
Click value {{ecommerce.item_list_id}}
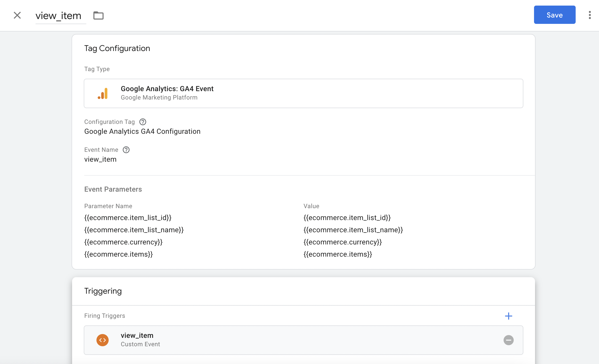tap(347, 218)
